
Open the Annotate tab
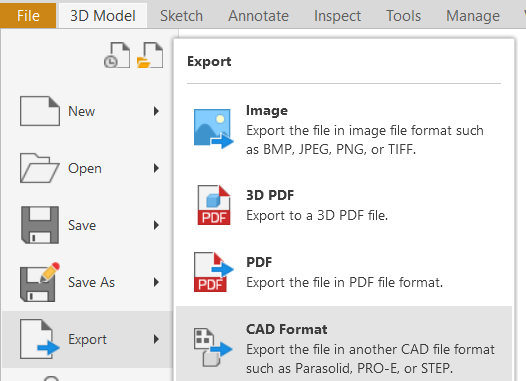258,15
